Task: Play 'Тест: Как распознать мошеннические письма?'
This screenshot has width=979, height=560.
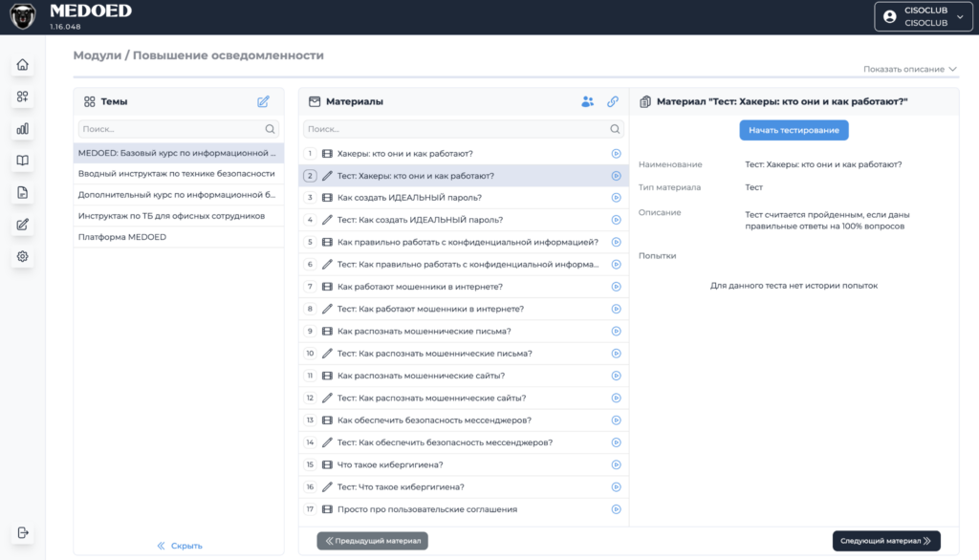Action: pyautogui.click(x=617, y=354)
